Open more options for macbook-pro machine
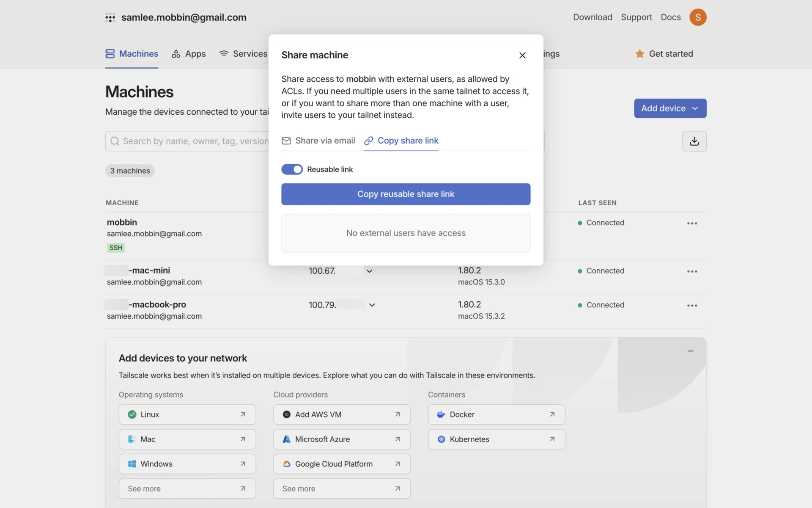This screenshot has height=508, width=812. pyautogui.click(x=692, y=305)
